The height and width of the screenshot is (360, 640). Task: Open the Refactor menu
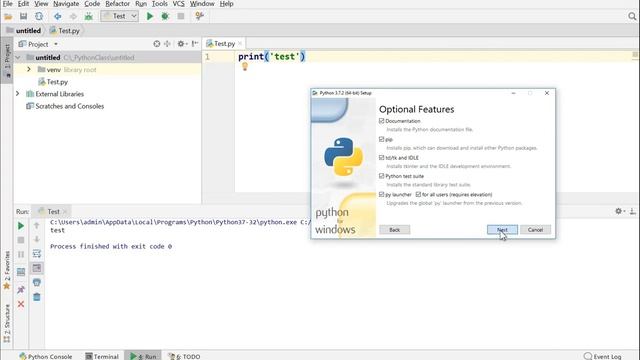click(x=117, y=4)
